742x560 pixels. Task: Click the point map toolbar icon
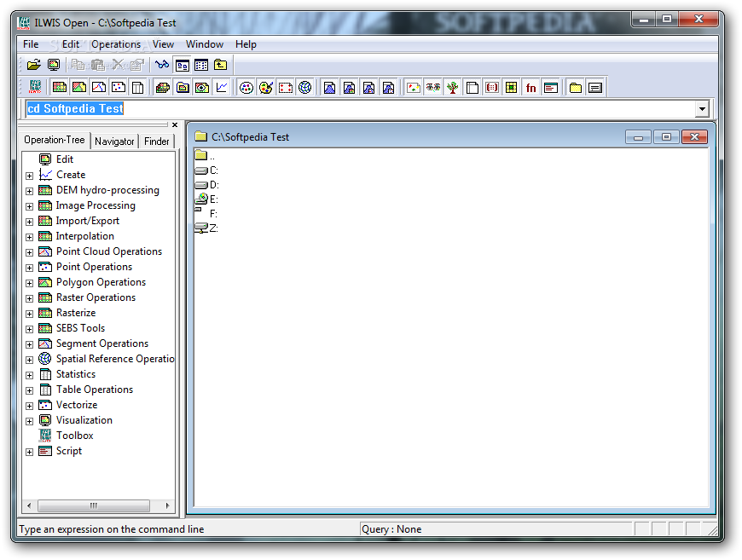coord(119,87)
